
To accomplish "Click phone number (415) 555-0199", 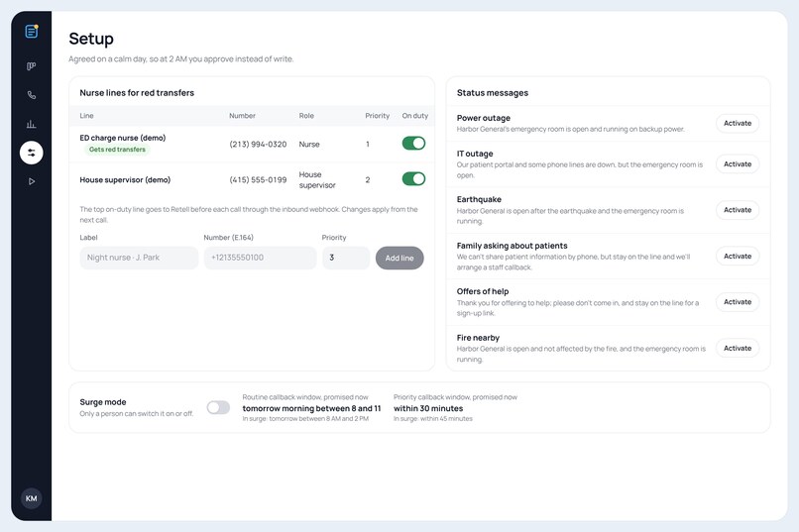I will (258, 179).
